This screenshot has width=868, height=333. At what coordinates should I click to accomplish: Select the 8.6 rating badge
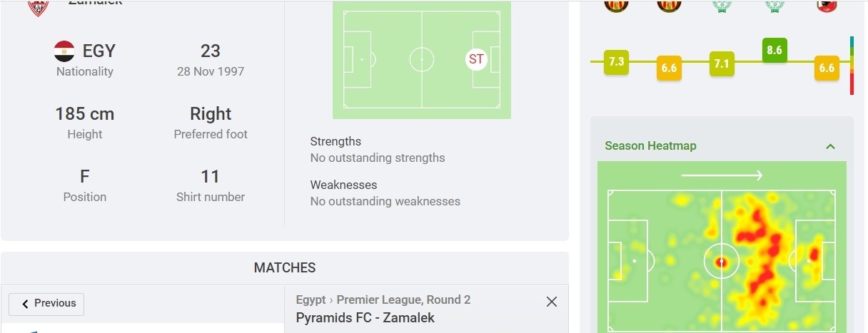click(x=774, y=51)
